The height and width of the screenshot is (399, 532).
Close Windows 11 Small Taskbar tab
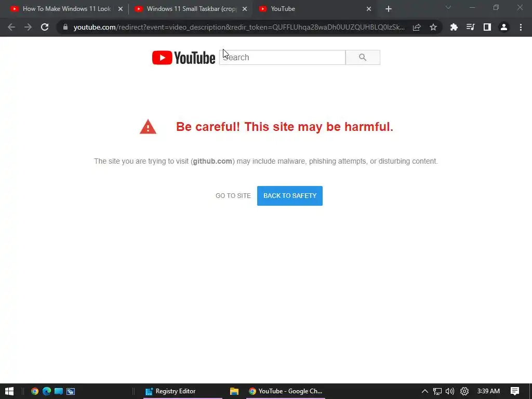[245, 9]
